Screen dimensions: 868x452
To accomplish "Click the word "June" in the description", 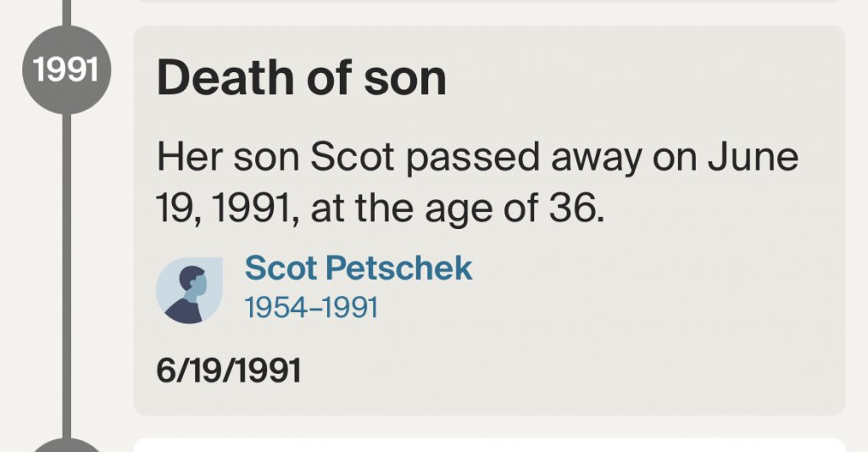I will 753,158.
